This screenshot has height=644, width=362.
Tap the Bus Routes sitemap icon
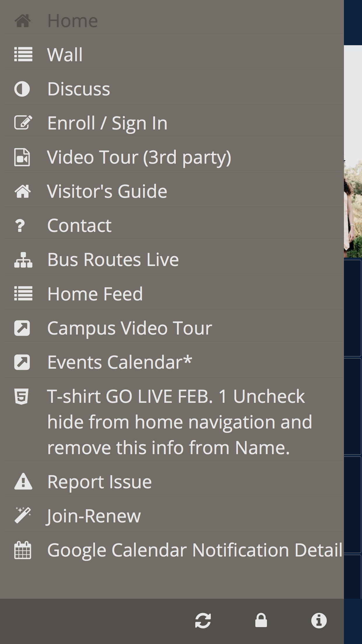pyautogui.click(x=23, y=260)
